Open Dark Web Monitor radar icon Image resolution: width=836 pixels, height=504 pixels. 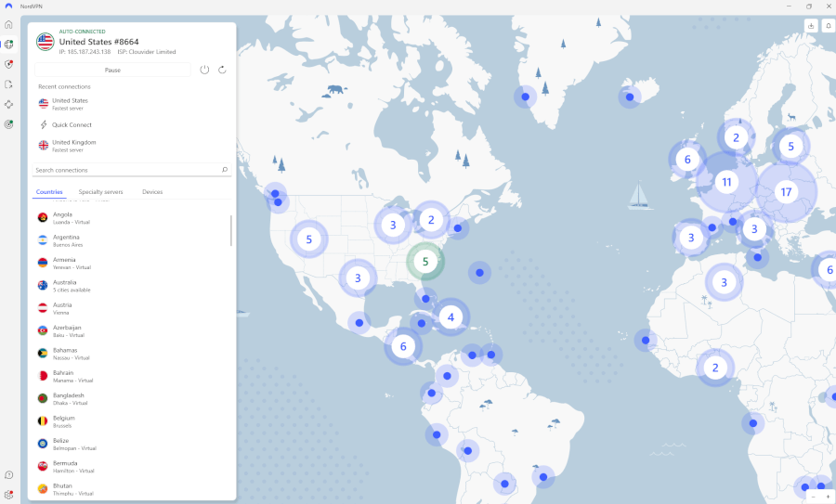coord(8,123)
